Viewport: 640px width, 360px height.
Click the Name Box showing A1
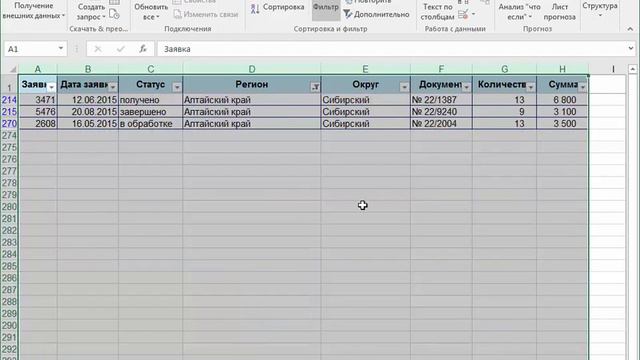30,49
